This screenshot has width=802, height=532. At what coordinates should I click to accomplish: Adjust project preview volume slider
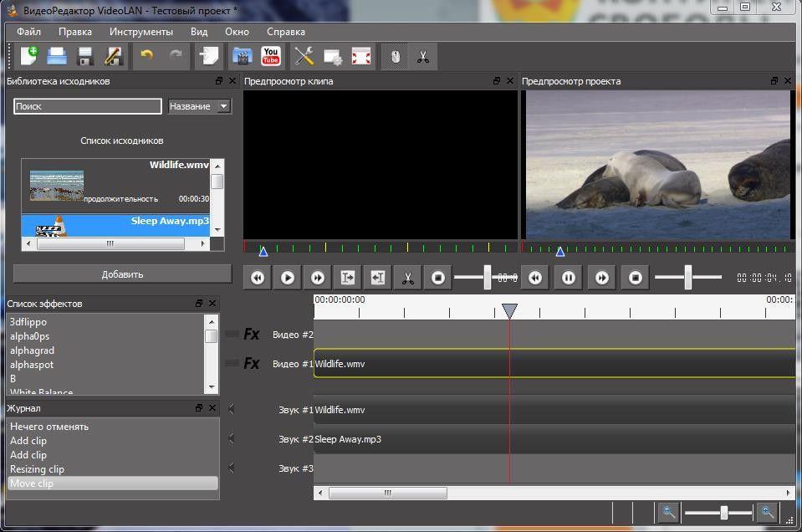[x=688, y=277]
